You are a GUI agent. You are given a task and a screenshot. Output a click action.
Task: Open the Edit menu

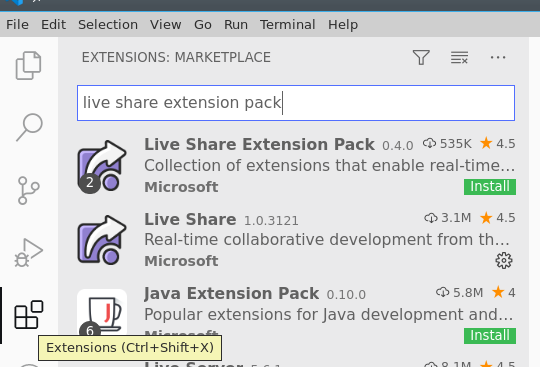pyautogui.click(x=53, y=25)
